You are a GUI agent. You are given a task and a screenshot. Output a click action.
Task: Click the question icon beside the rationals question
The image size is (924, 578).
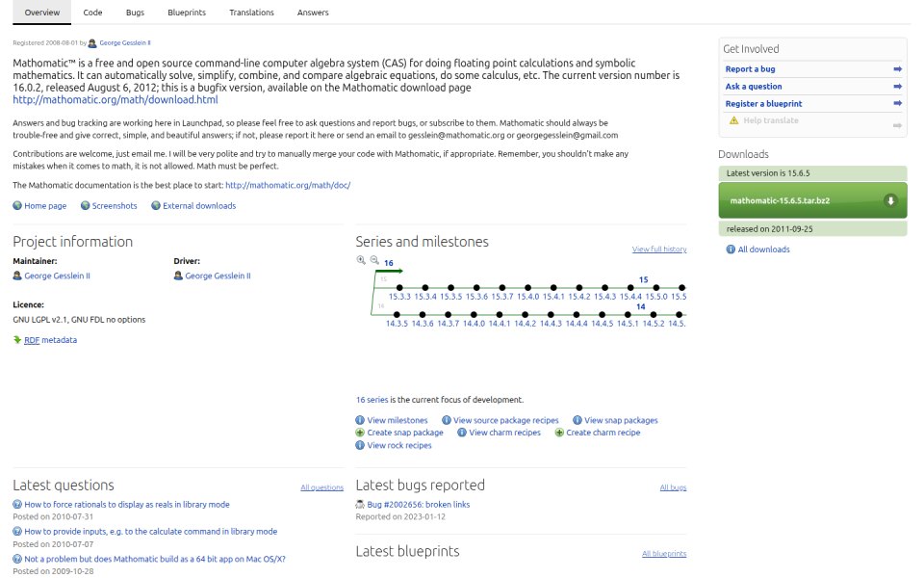point(17,504)
